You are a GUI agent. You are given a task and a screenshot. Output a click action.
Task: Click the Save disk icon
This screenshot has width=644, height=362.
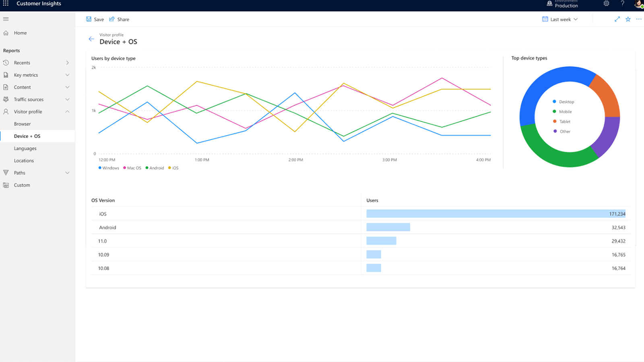tap(89, 19)
